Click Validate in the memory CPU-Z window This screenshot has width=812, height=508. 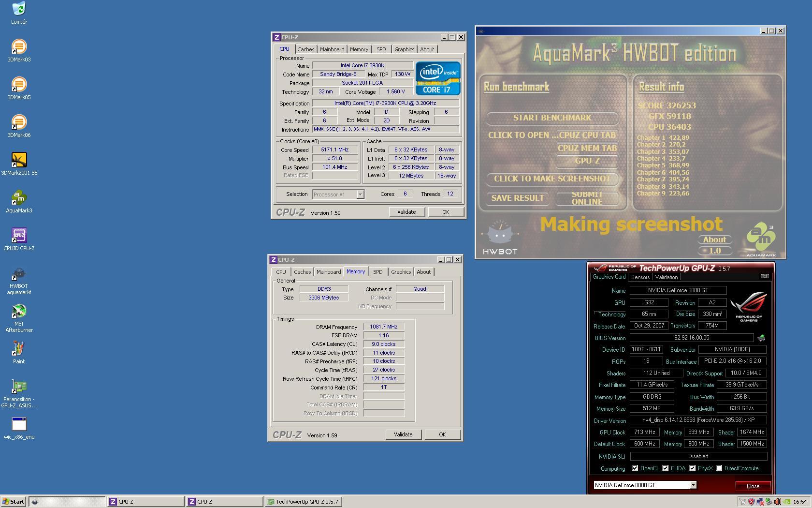click(403, 434)
